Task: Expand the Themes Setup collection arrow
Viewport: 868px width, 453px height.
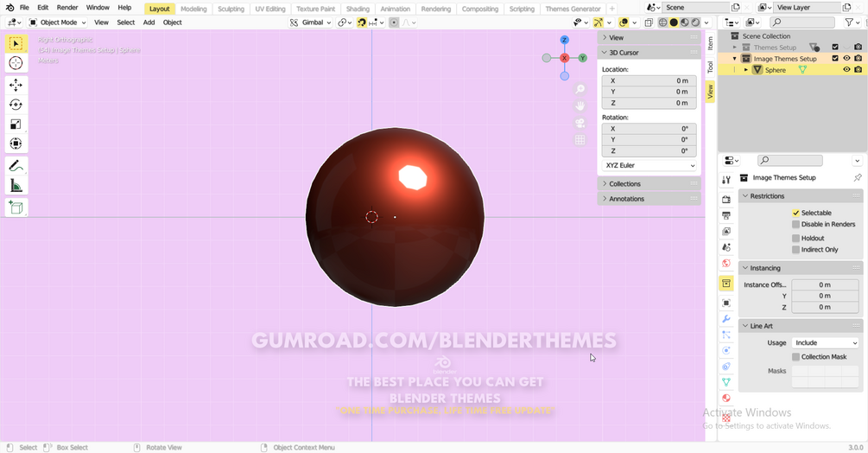Action: (x=735, y=47)
